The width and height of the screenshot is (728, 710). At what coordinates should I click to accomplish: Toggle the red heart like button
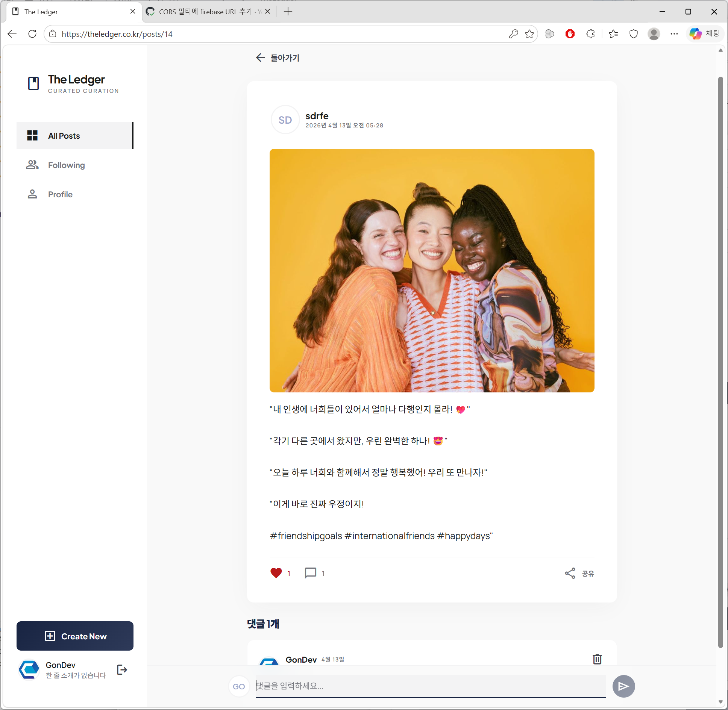276,573
